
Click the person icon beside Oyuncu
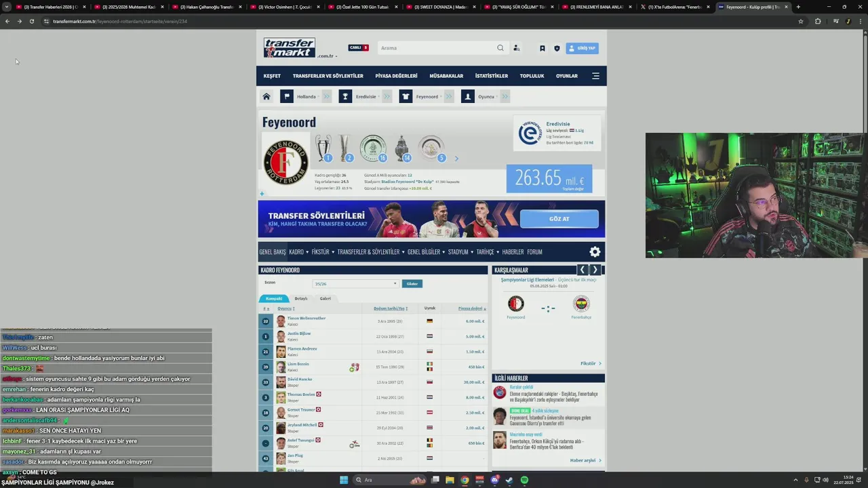(467, 96)
